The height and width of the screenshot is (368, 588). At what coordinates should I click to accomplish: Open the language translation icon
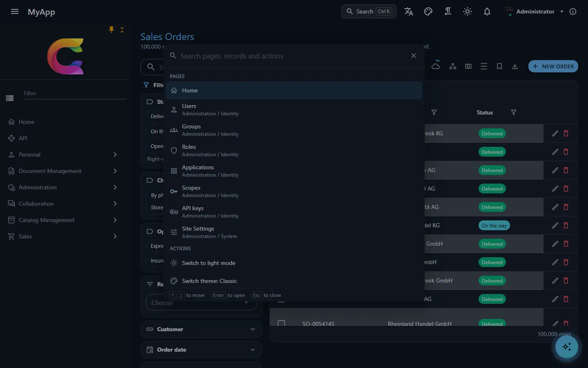click(x=409, y=11)
